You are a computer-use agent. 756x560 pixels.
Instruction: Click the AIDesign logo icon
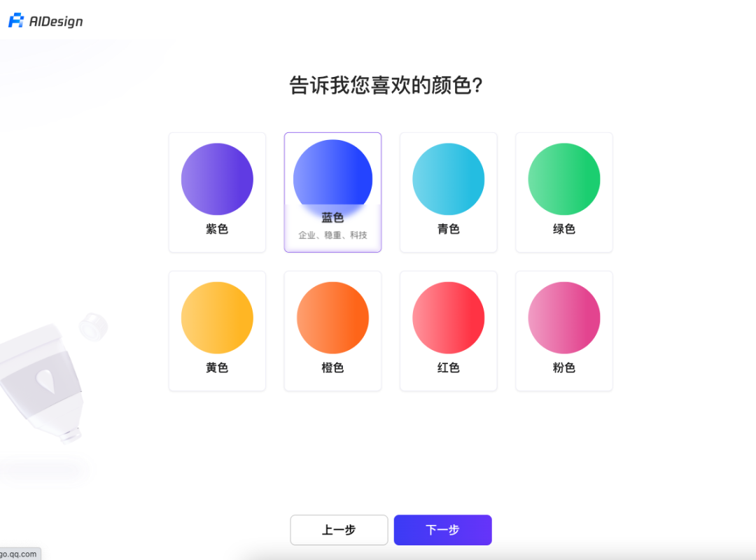pos(16,21)
